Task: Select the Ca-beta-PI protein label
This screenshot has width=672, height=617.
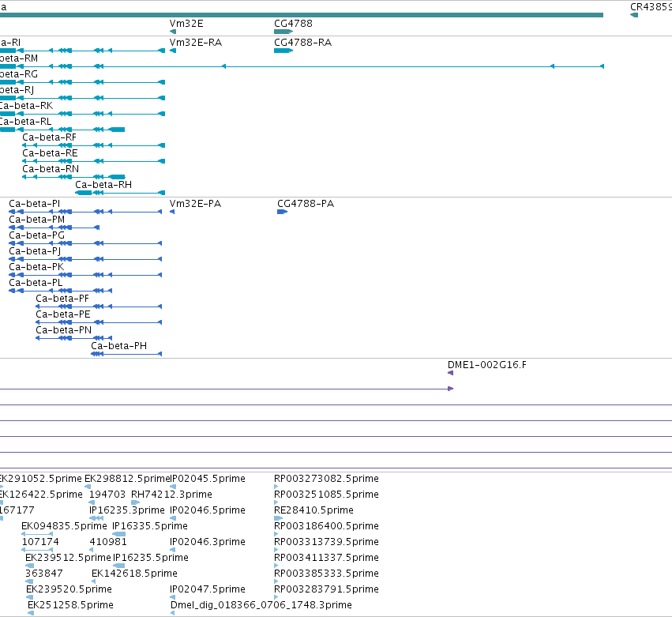Action: point(34,204)
